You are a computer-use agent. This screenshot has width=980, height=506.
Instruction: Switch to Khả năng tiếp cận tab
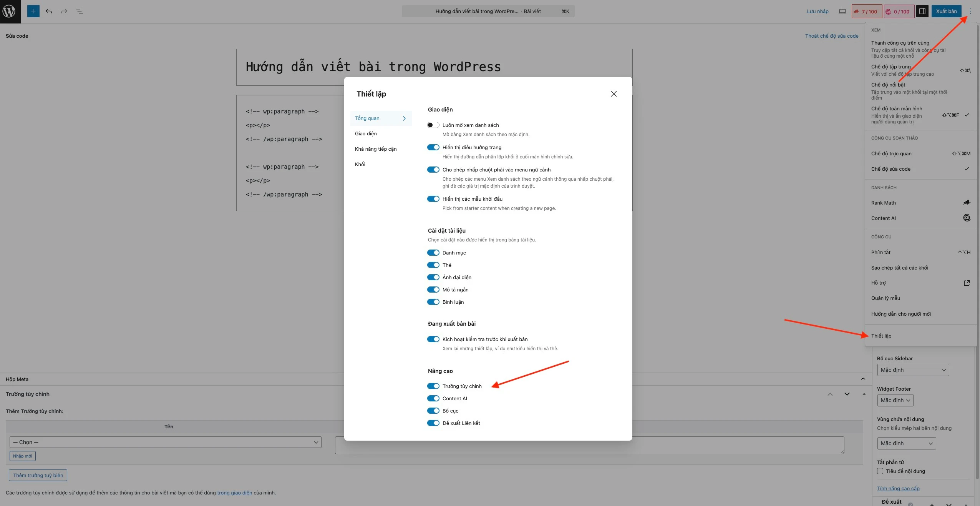[375, 149]
